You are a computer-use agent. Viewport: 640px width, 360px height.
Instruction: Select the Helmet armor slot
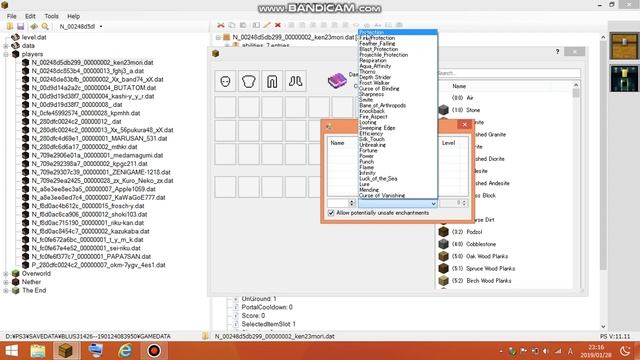point(225,81)
